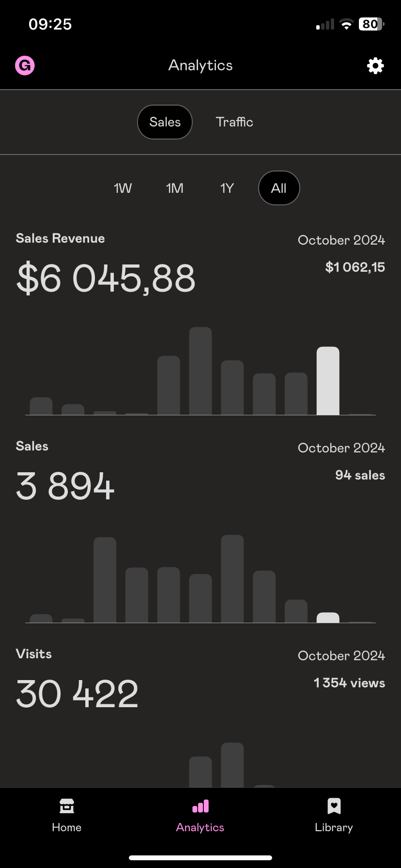The image size is (401, 868).
Task: Tap the Wi-Fi status icon
Action: [346, 24]
